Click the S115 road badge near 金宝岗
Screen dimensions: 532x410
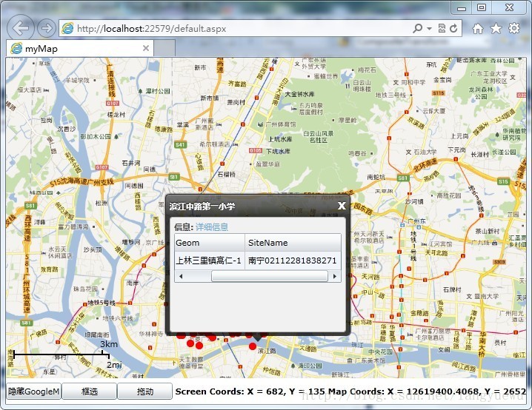tap(438, 93)
